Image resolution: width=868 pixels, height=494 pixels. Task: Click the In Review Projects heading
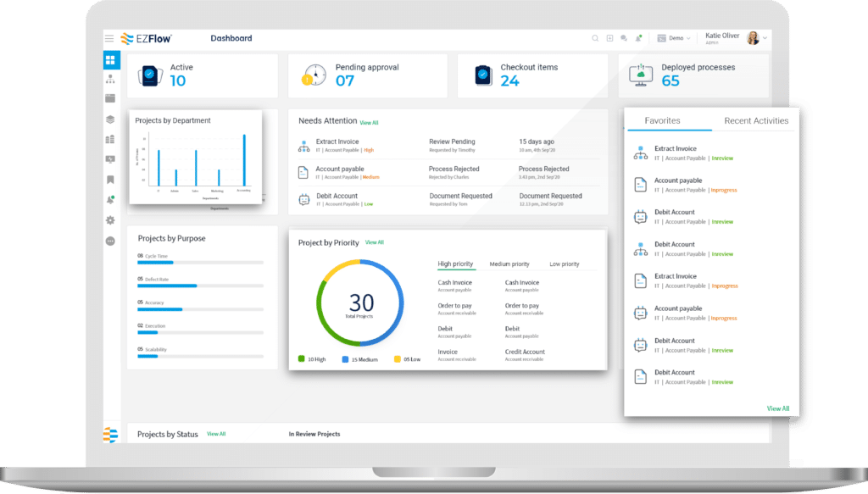click(x=314, y=434)
